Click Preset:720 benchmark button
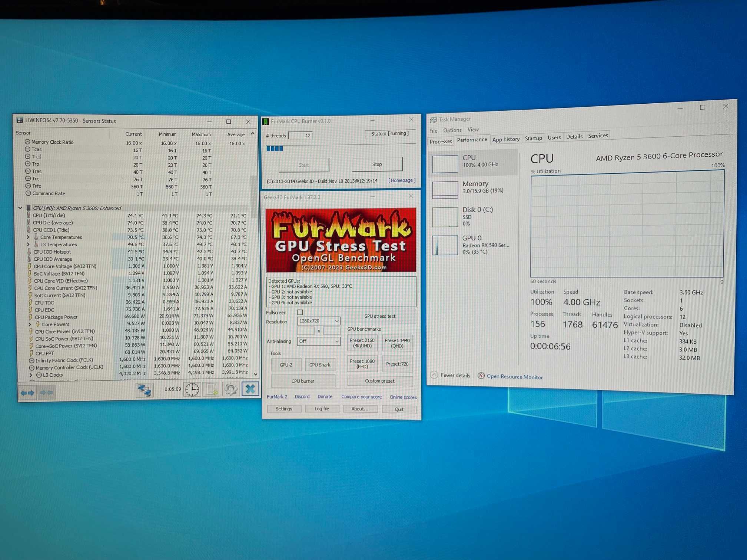 [x=397, y=364]
